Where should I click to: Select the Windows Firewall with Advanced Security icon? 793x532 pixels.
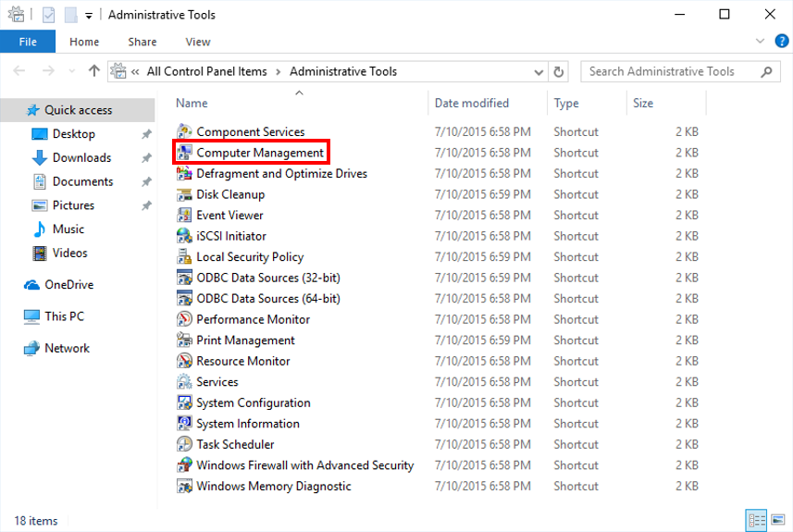(184, 465)
